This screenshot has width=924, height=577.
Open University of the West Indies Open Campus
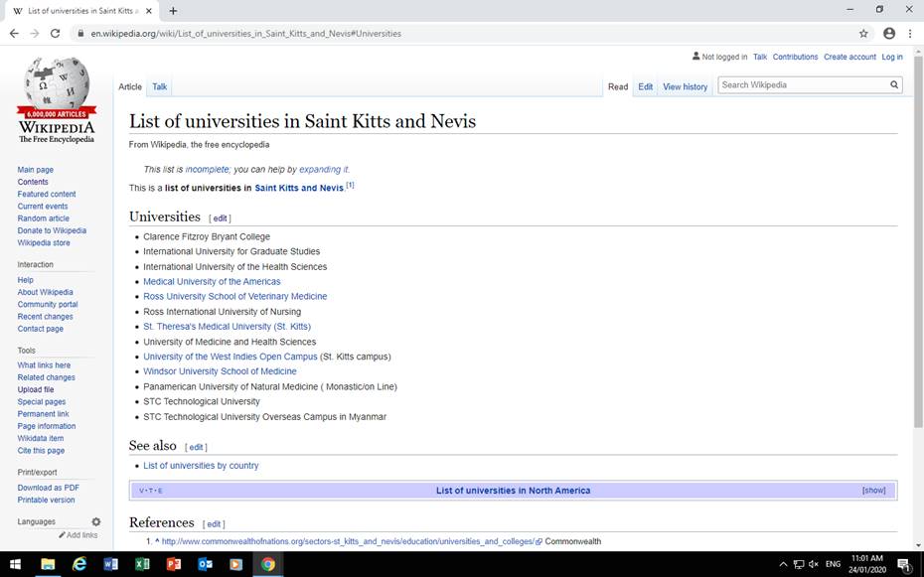[231, 357]
